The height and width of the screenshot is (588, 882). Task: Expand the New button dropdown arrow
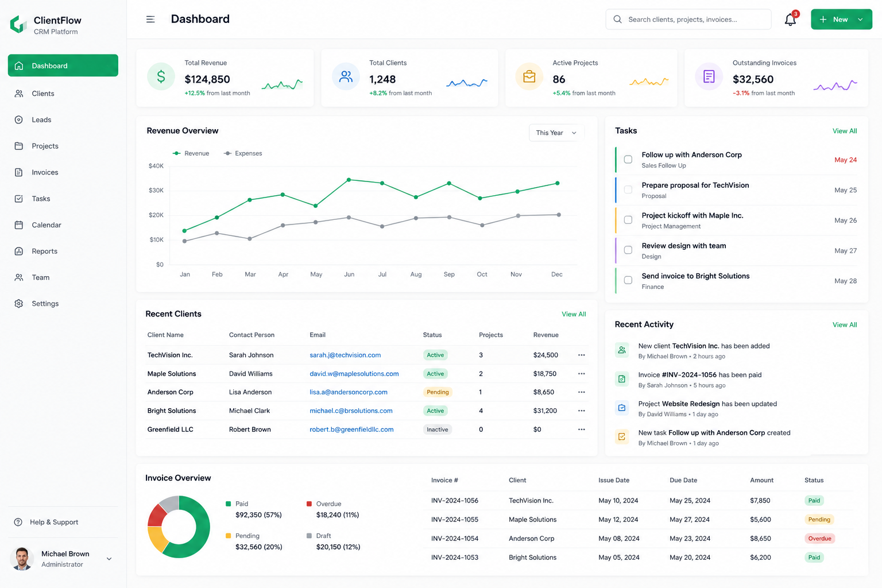pyautogui.click(x=860, y=20)
